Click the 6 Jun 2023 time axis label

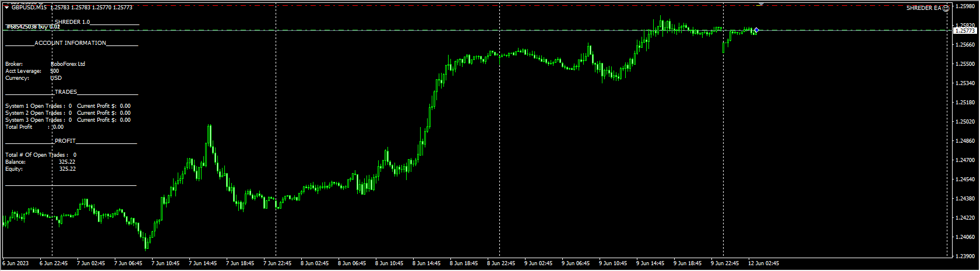[16, 263]
